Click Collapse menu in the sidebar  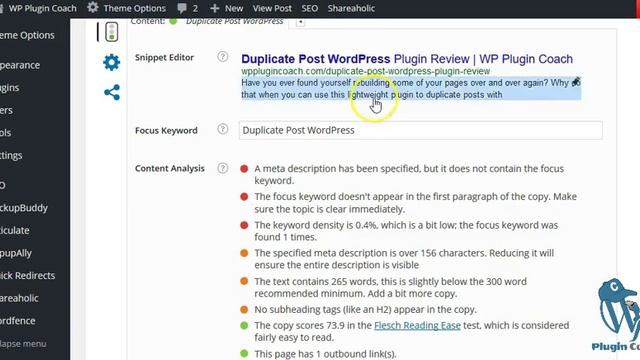point(23,344)
